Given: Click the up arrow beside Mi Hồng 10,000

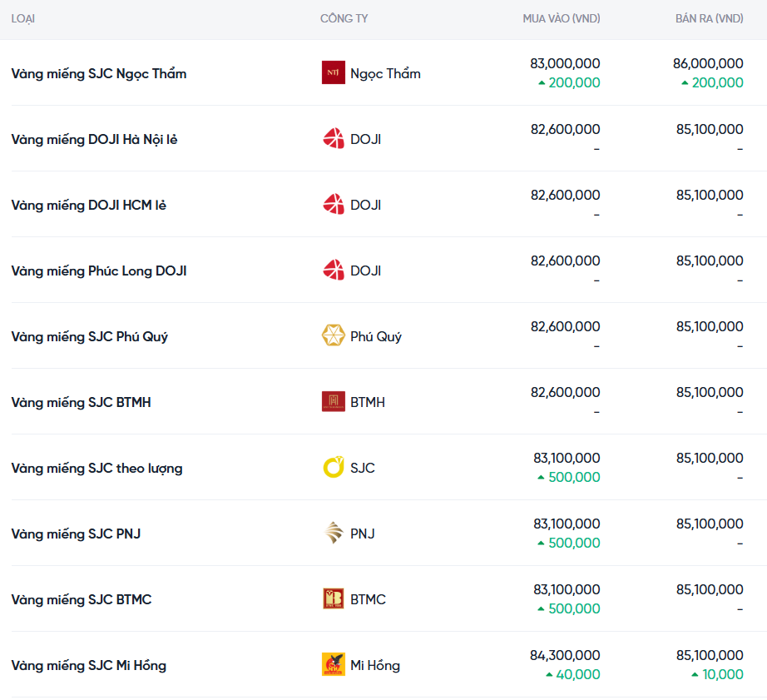Looking at the screenshot, I should click(x=695, y=674).
